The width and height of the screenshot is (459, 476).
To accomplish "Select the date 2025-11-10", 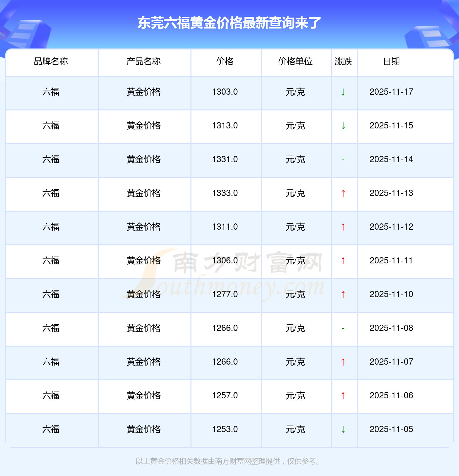I will (391, 294).
